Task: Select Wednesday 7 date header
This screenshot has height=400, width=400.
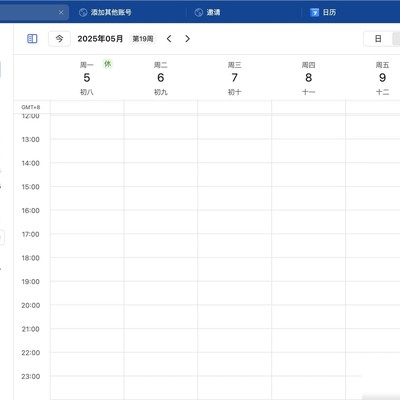Action: point(235,78)
